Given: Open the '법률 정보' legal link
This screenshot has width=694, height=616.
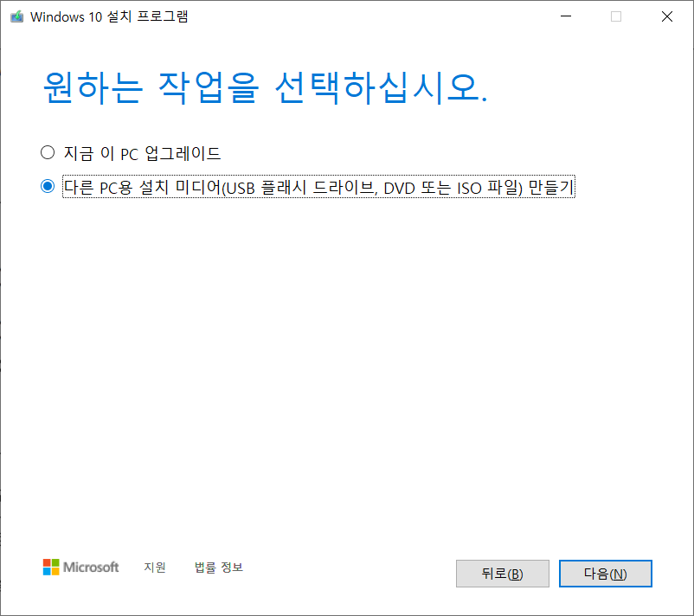Looking at the screenshot, I should 219,567.
